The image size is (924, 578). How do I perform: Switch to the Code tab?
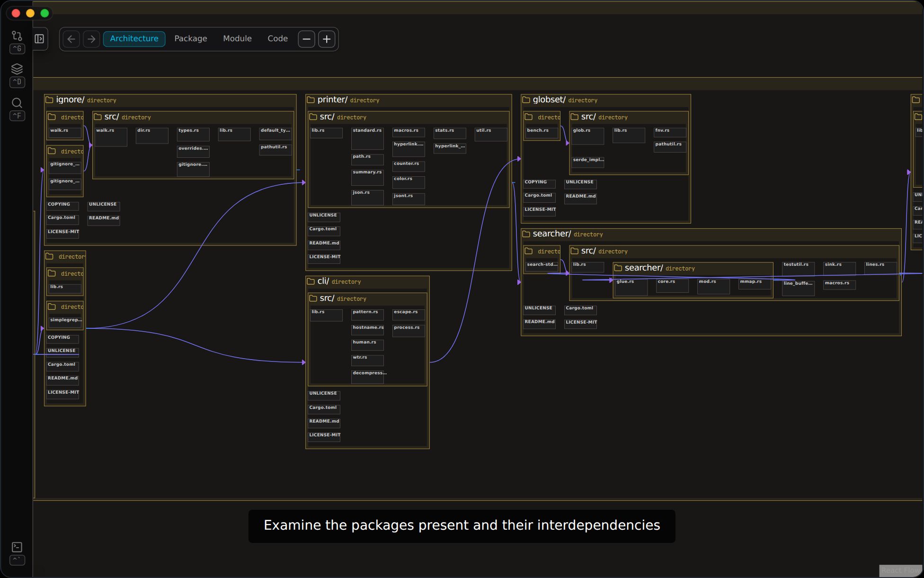[278, 39]
